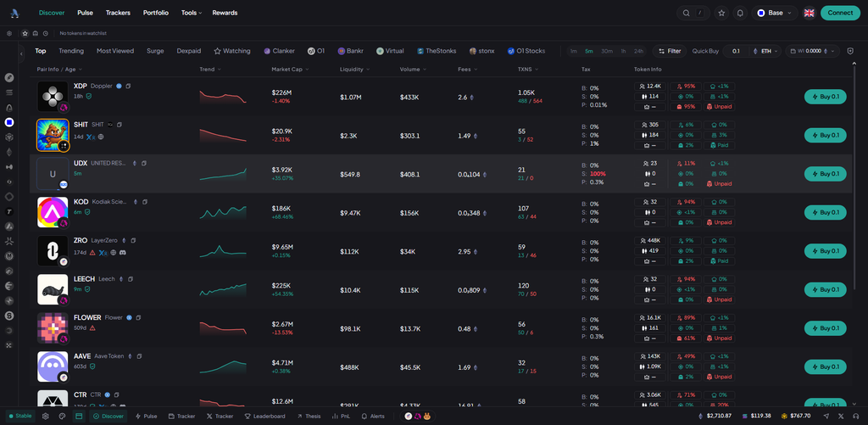The height and width of the screenshot is (425, 868).
Task: Filter by Bankr launchpad
Action: pyautogui.click(x=350, y=51)
